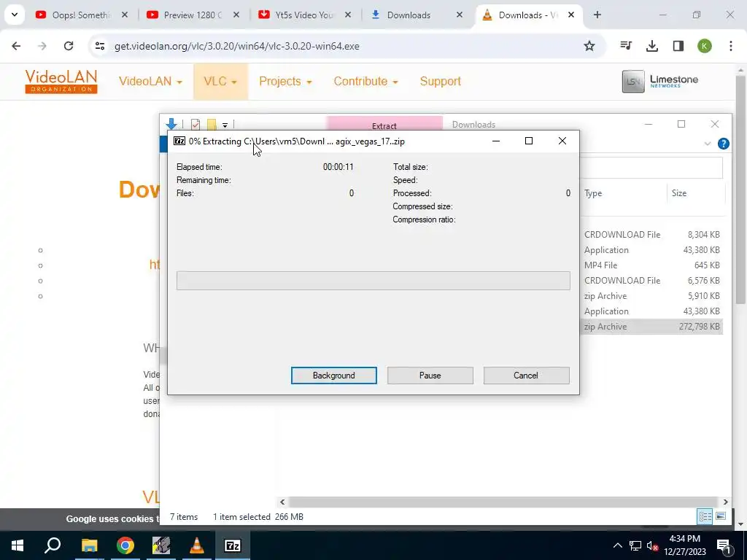Open Chrome tab search dropdown
Image resolution: width=747 pixels, height=560 pixels.
point(15,15)
